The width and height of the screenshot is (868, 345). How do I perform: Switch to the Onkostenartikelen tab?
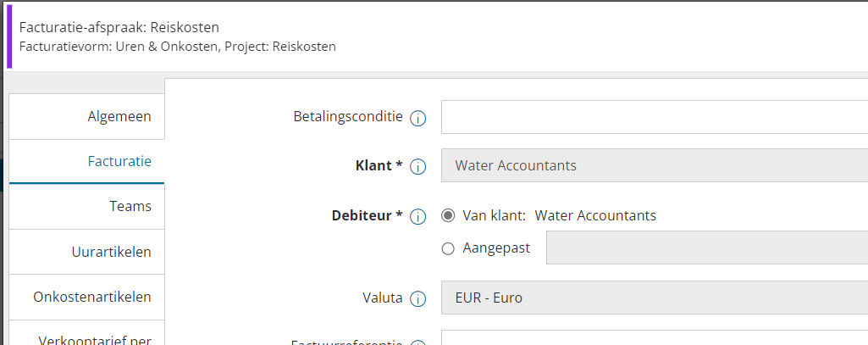pyautogui.click(x=87, y=297)
